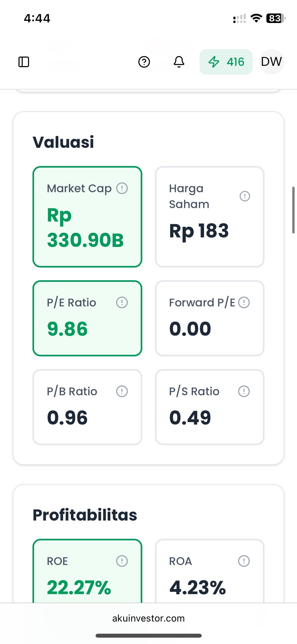The width and height of the screenshot is (297, 644).
Task: Tap the 416 credits lightning badge
Action: pyautogui.click(x=226, y=62)
